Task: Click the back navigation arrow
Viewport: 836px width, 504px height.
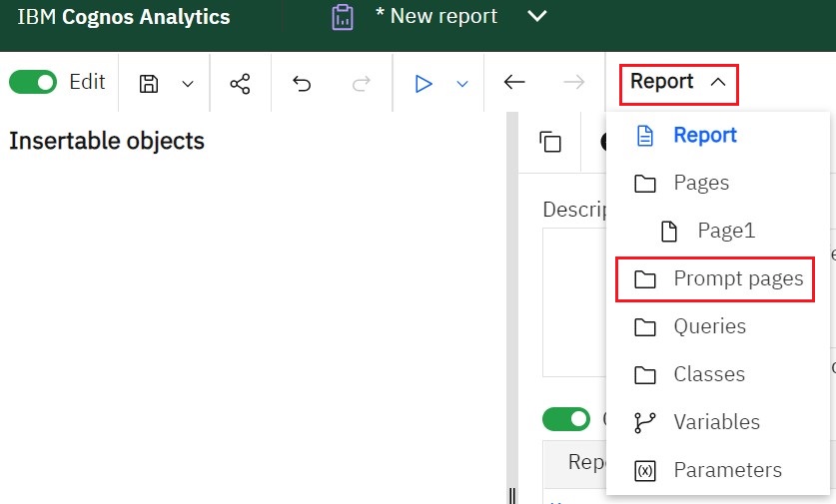Action: point(514,82)
